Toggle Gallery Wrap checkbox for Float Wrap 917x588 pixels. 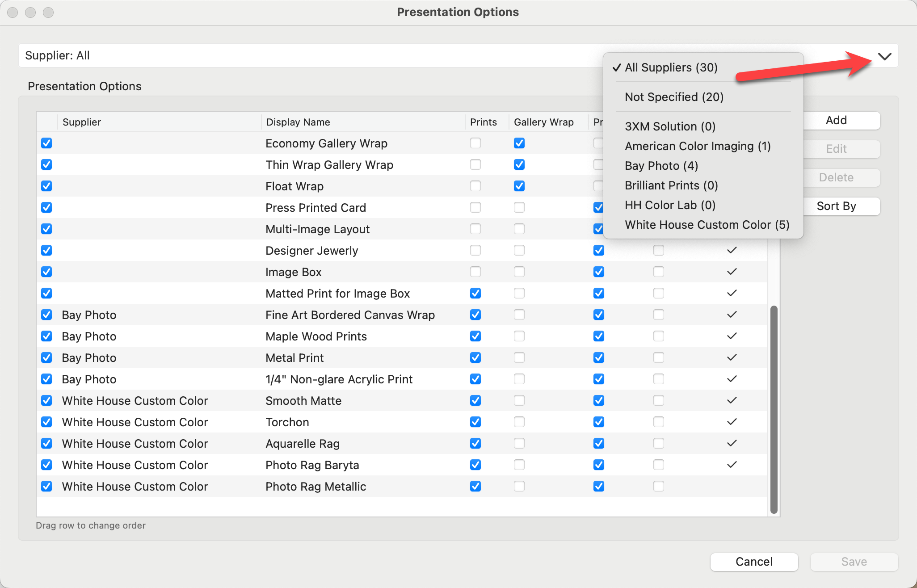(519, 186)
